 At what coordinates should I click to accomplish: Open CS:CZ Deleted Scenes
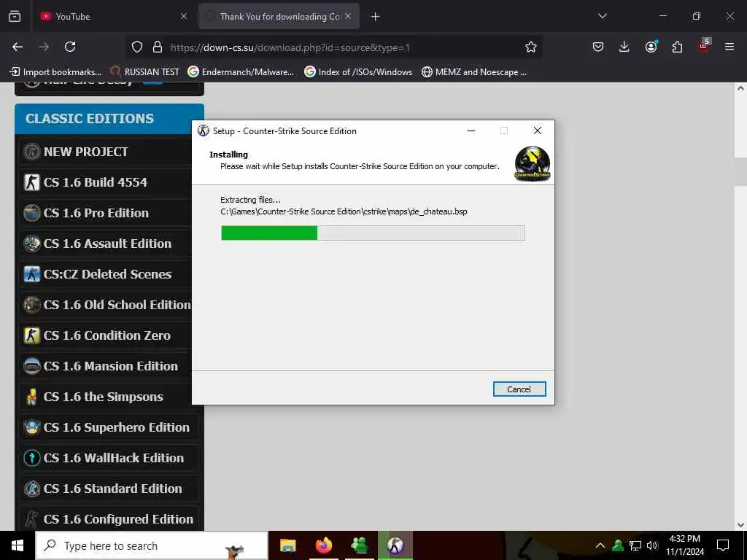(x=105, y=274)
